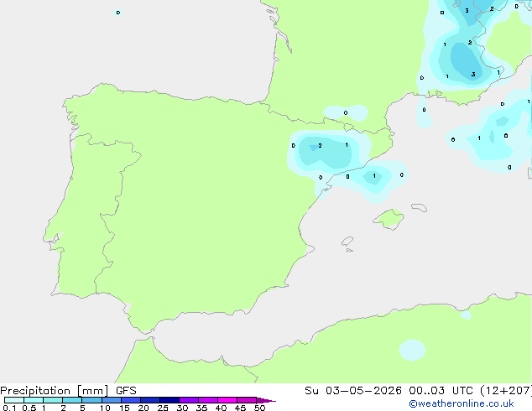This screenshot has height=411, width=532.
Task: Click the 'Precipitation [mm] GFS' title text
Action: point(68,391)
